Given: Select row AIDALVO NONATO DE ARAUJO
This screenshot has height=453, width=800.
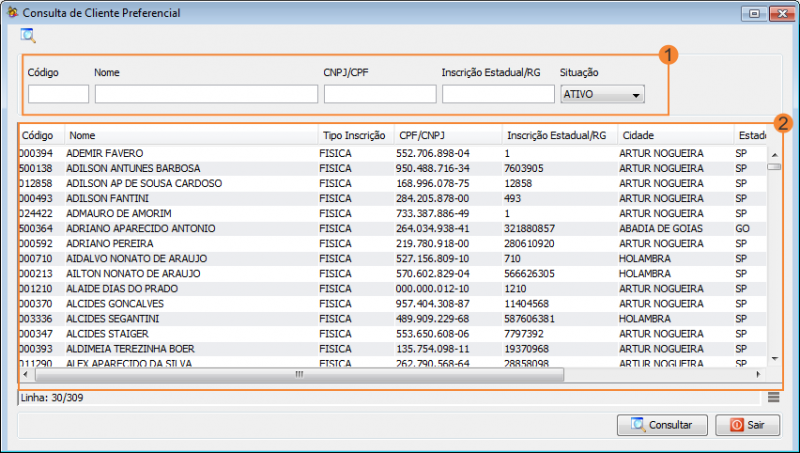Looking at the screenshot, I should 393,259.
